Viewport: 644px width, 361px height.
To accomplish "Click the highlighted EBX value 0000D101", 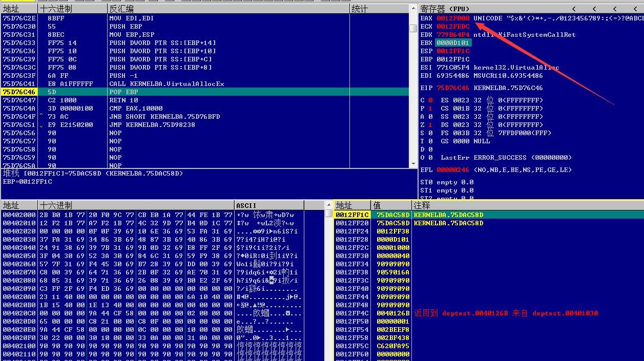I will (x=453, y=43).
